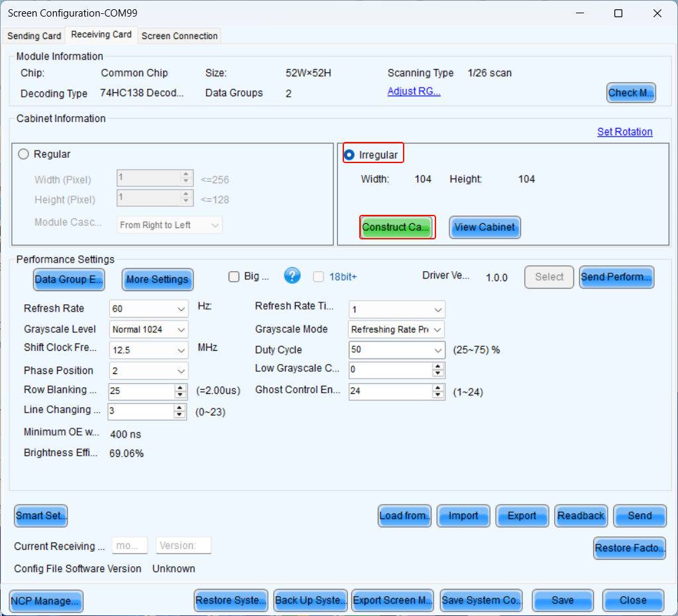Open the Screen Connection tab
678x616 pixels.
pos(180,36)
